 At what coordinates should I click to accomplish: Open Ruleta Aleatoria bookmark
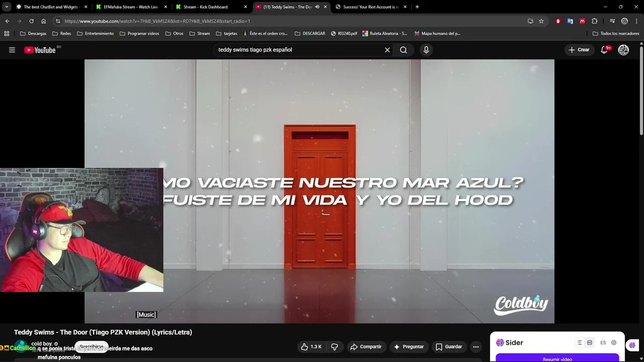tap(385, 34)
